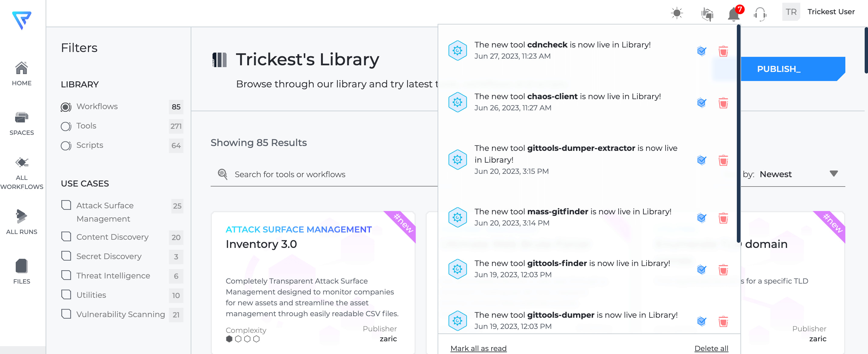
Task: Select the Tools library radio button
Action: pos(66,126)
